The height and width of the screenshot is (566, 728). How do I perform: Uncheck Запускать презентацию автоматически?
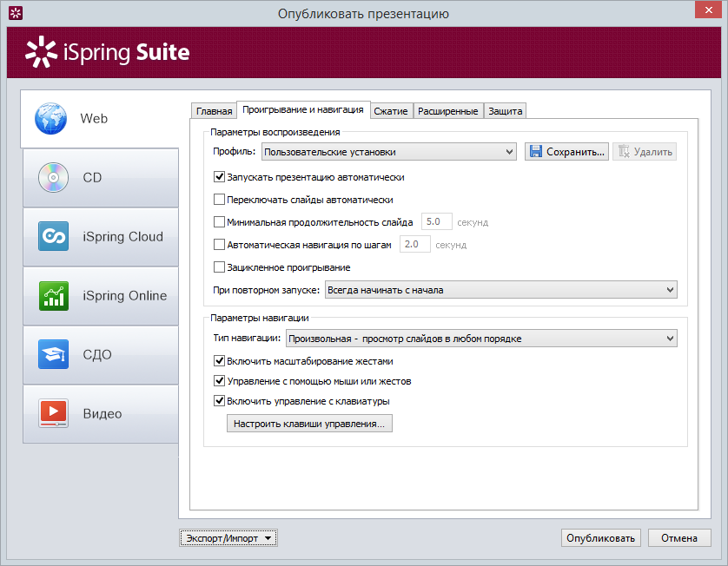[x=219, y=177]
